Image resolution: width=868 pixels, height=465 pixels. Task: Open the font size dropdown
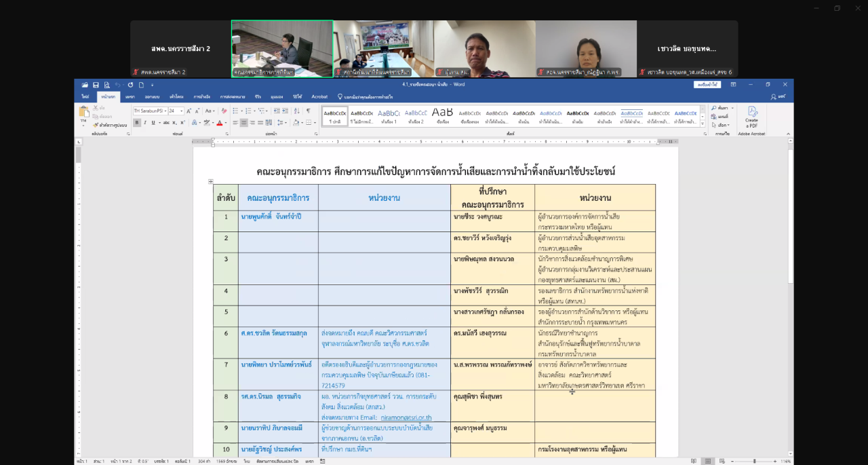(181, 111)
